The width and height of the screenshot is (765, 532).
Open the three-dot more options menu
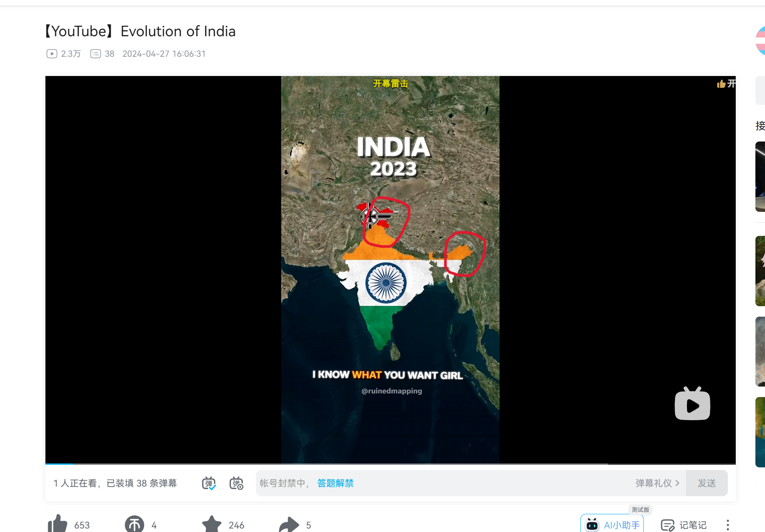(727, 525)
